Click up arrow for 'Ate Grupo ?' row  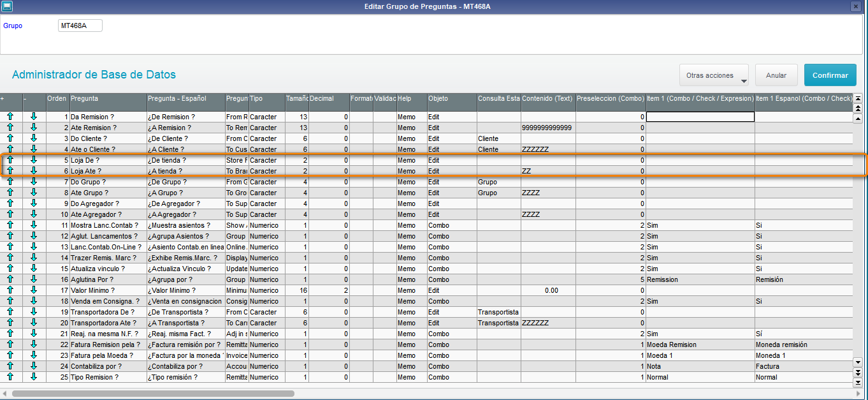coord(10,193)
